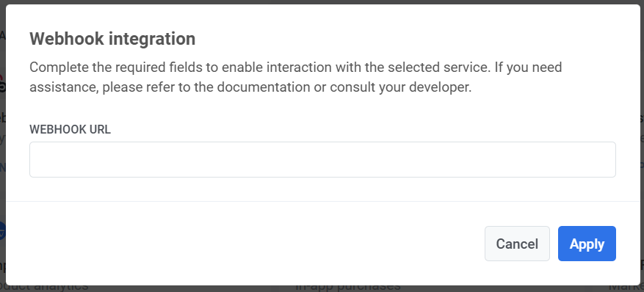Cancel the Webhook integration dialog
The height and width of the screenshot is (292, 644).
[517, 244]
